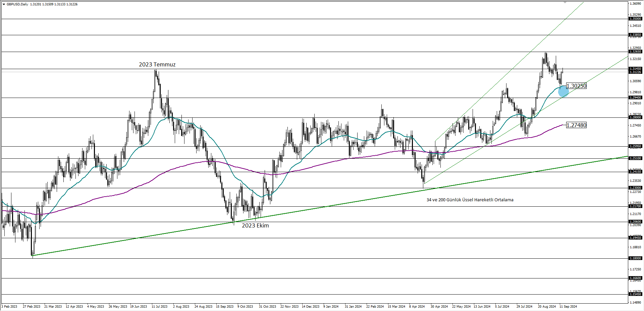Click the '30 Apr 2024' date on time axis
644x311 pixels.
[x=439, y=307]
